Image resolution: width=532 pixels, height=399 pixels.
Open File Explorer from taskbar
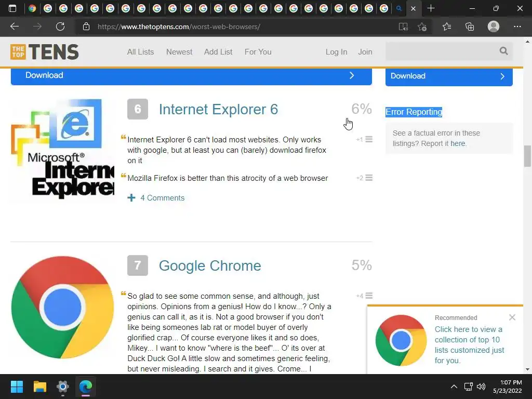pos(39,387)
